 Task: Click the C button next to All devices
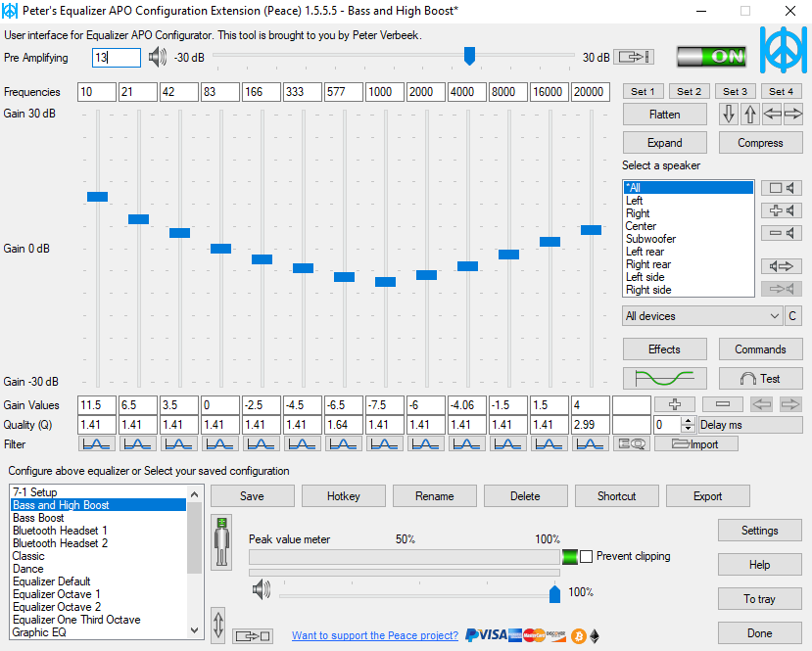[792, 316]
